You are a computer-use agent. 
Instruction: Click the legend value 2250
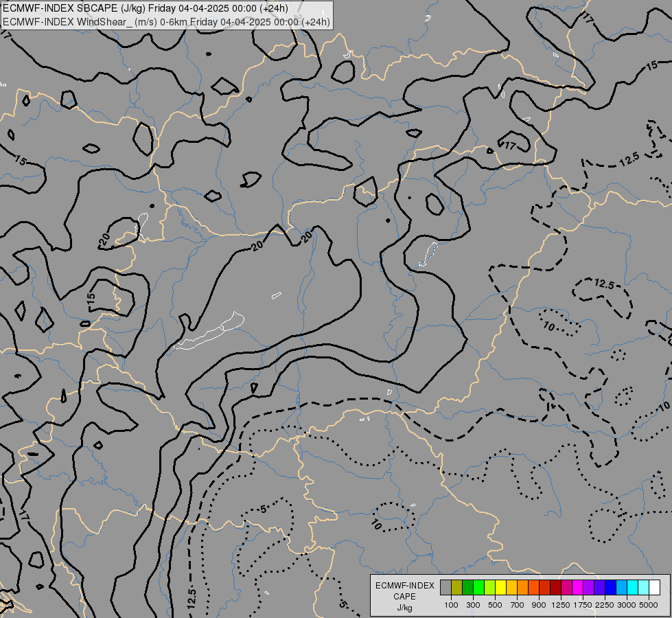(x=605, y=605)
